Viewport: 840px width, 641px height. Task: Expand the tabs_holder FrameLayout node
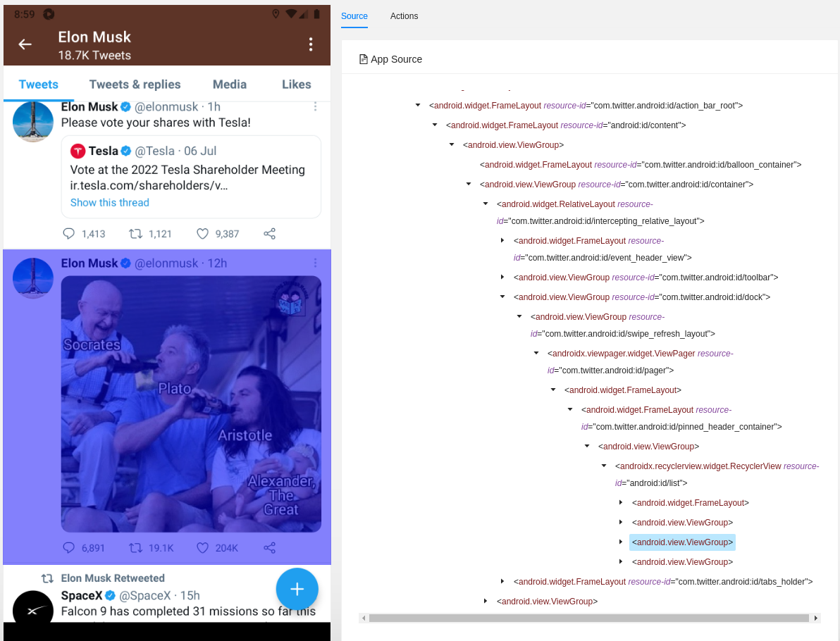pyautogui.click(x=502, y=582)
